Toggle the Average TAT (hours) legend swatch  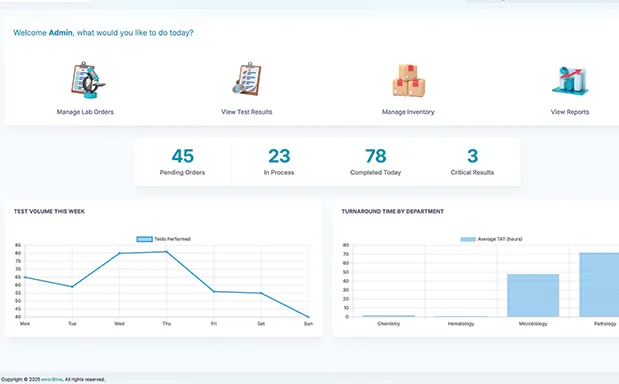pyautogui.click(x=468, y=239)
